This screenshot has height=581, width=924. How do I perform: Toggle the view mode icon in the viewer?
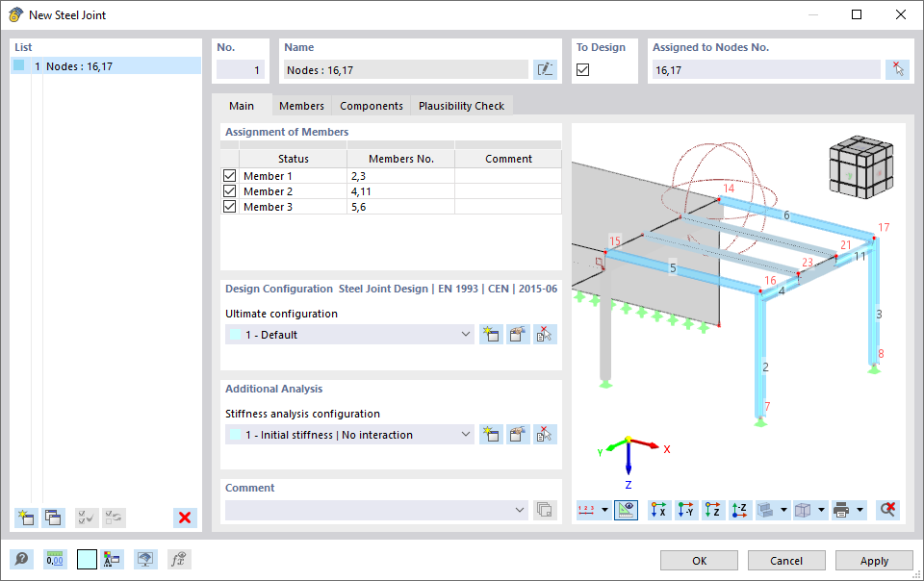pyautogui.click(x=626, y=510)
